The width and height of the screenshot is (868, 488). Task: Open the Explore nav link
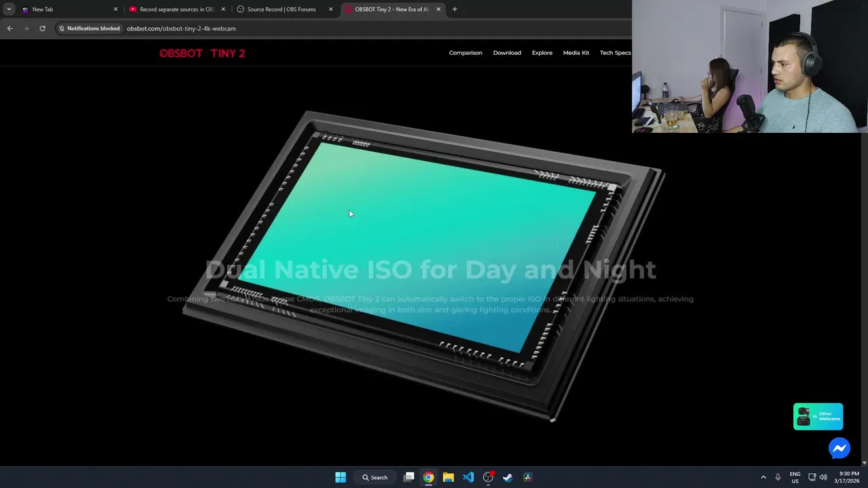pyautogui.click(x=542, y=53)
